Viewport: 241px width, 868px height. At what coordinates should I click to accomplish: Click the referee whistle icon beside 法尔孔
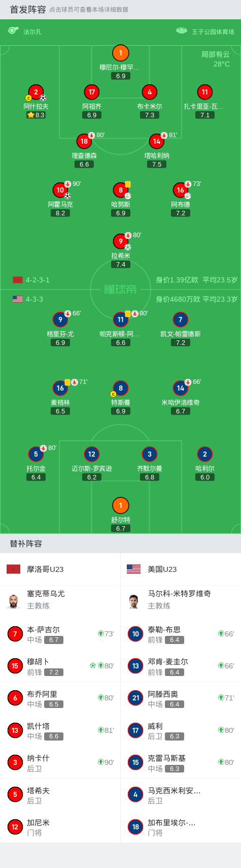click(x=13, y=31)
